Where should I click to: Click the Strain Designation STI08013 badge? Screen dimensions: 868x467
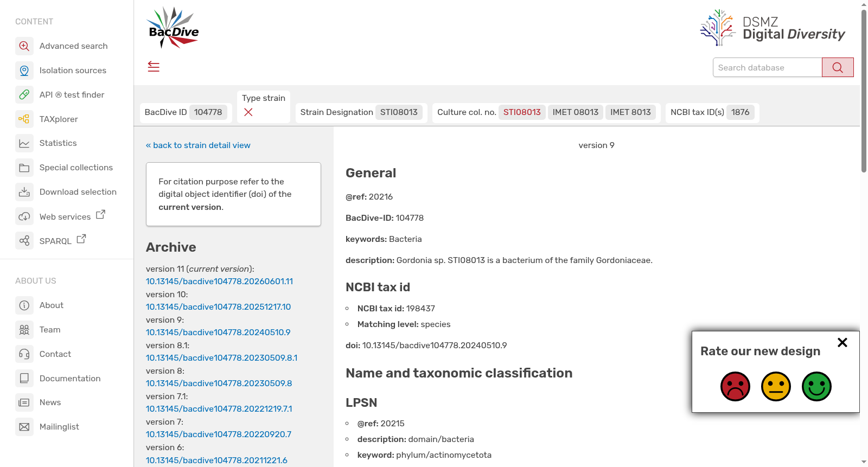(x=399, y=112)
